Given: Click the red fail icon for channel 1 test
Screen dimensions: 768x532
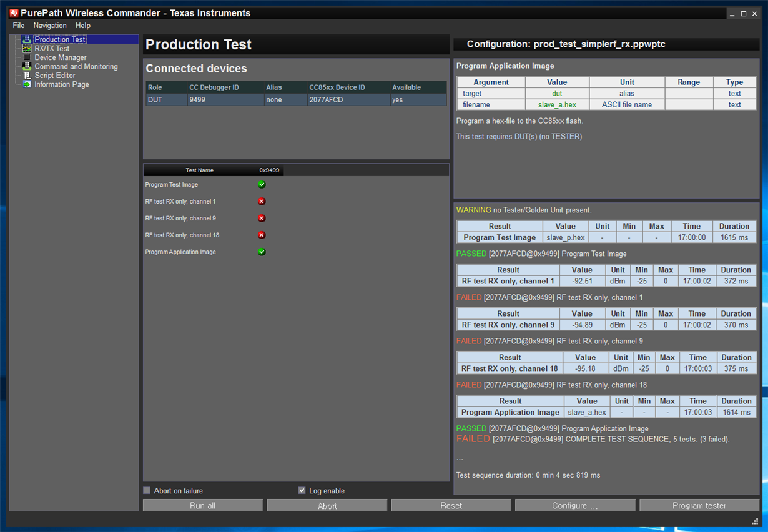Looking at the screenshot, I should click(x=262, y=201).
